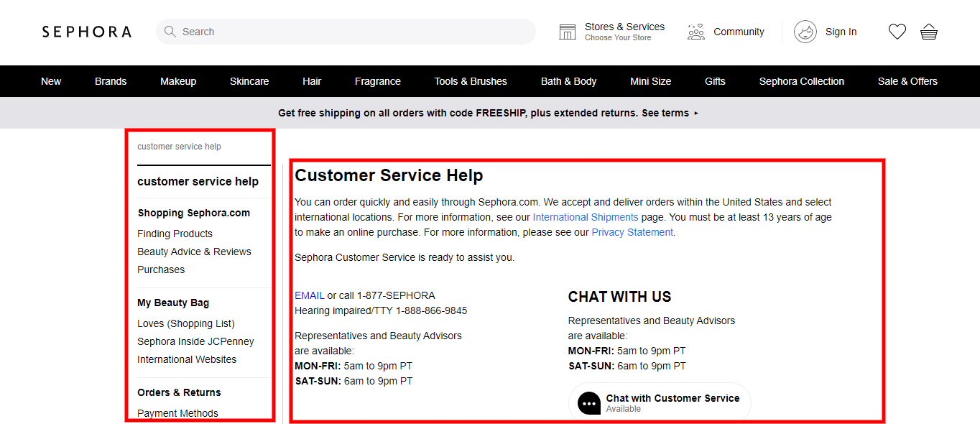
Task: Open the Loves heart icon
Action: point(897,32)
